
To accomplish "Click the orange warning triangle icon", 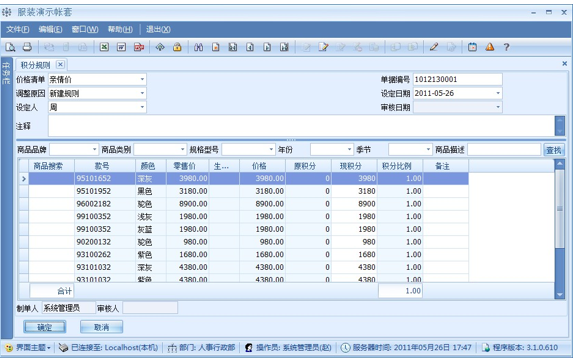I will point(490,47).
